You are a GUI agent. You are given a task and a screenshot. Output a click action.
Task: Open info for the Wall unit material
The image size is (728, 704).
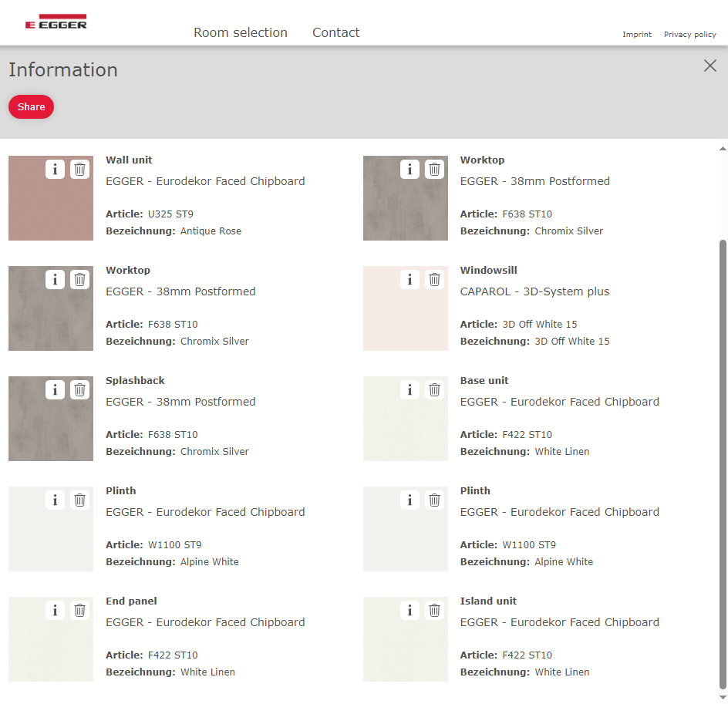point(55,169)
